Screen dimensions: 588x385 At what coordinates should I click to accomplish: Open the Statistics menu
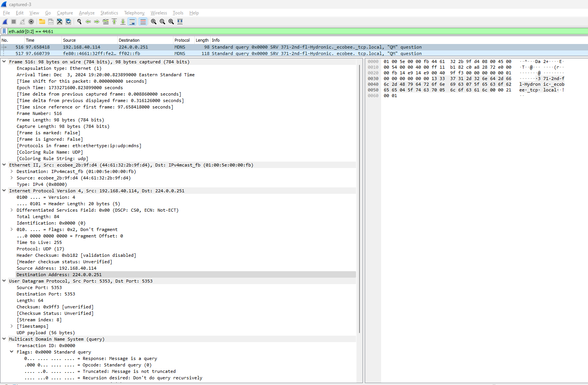pyautogui.click(x=109, y=13)
